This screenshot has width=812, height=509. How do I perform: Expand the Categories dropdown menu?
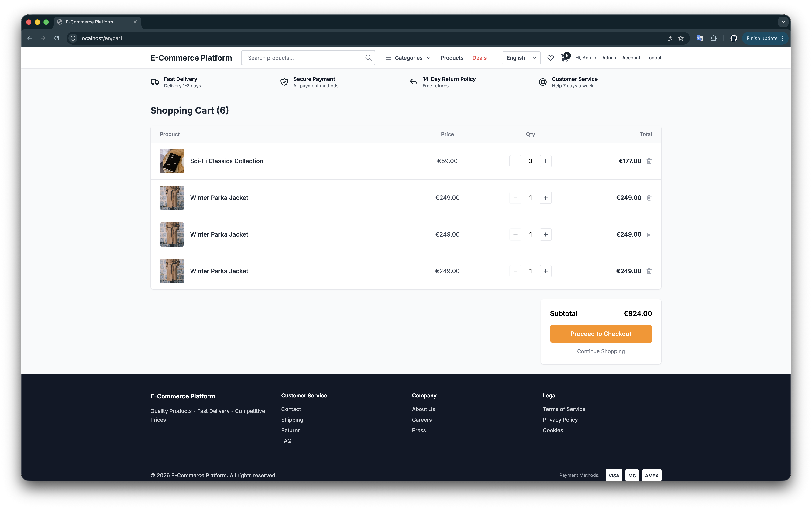408,58
